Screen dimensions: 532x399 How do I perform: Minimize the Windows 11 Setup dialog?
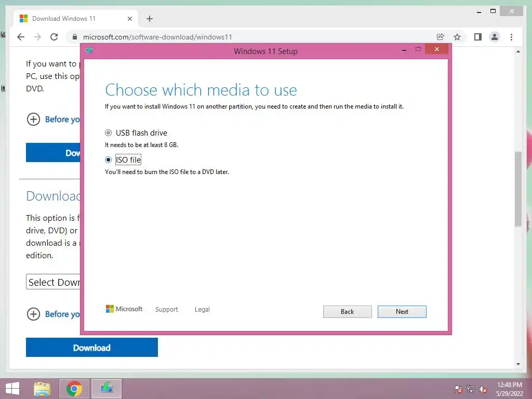pyautogui.click(x=404, y=50)
